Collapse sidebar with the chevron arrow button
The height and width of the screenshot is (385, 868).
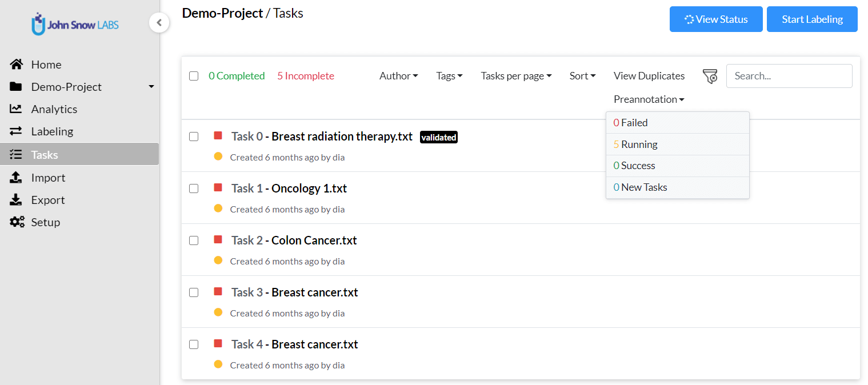pyautogui.click(x=159, y=23)
